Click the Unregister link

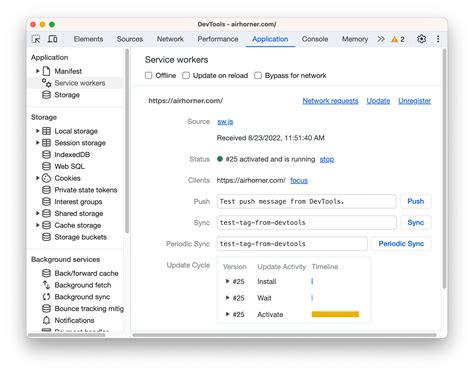click(414, 101)
